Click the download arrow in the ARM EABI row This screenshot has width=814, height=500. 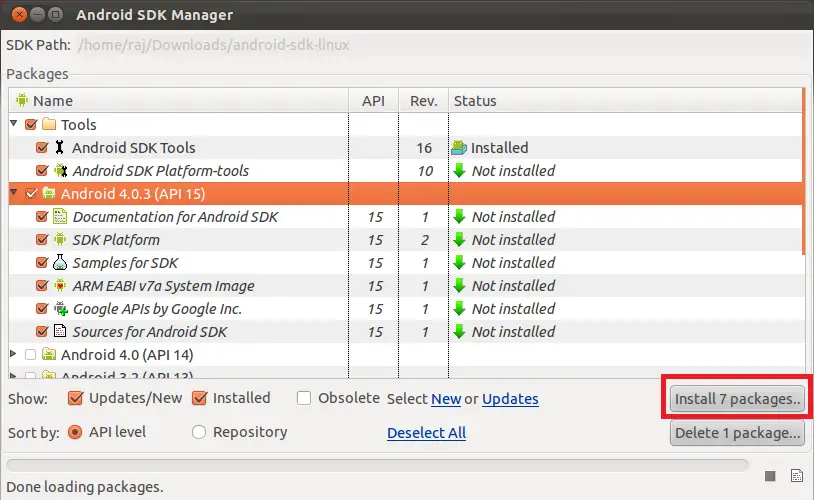459,285
